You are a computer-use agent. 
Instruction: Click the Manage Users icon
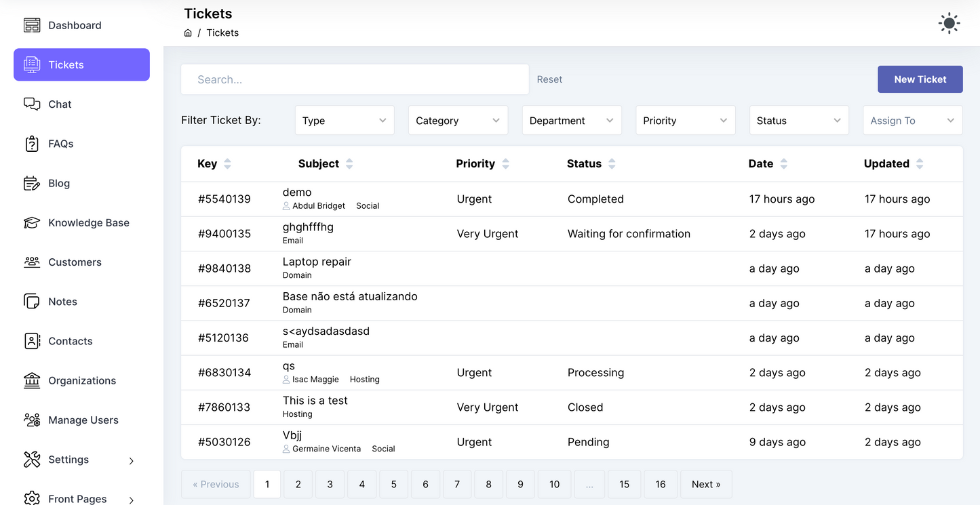(x=32, y=420)
